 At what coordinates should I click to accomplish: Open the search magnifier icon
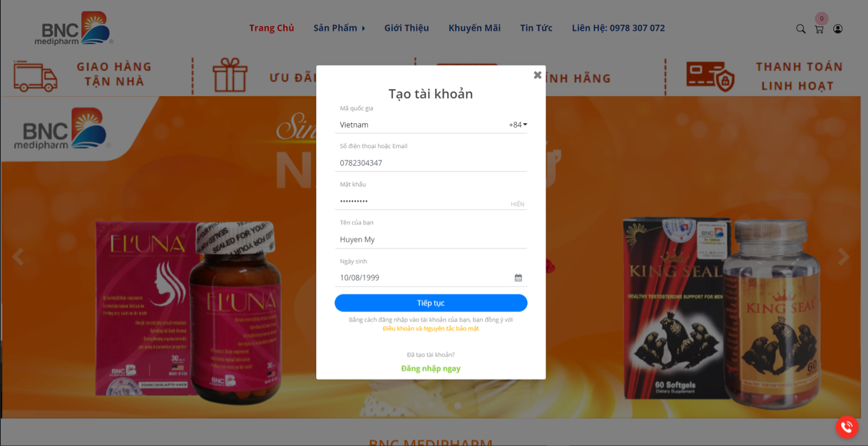tap(800, 28)
